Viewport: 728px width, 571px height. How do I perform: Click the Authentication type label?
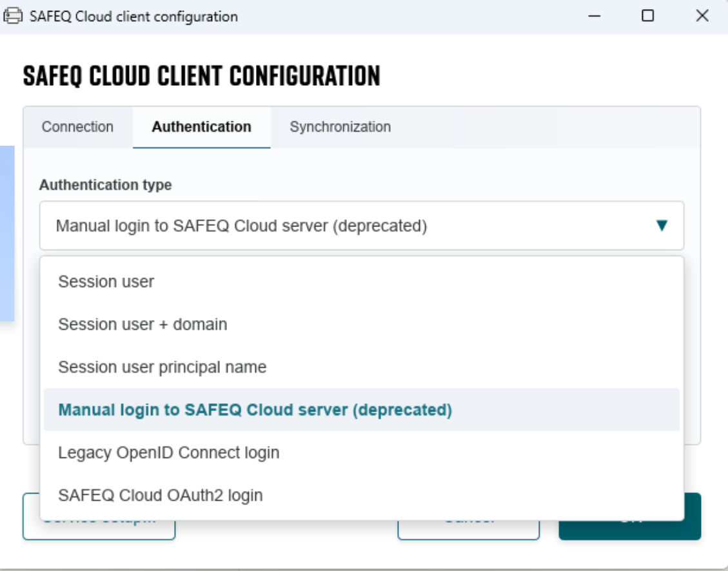pos(105,185)
